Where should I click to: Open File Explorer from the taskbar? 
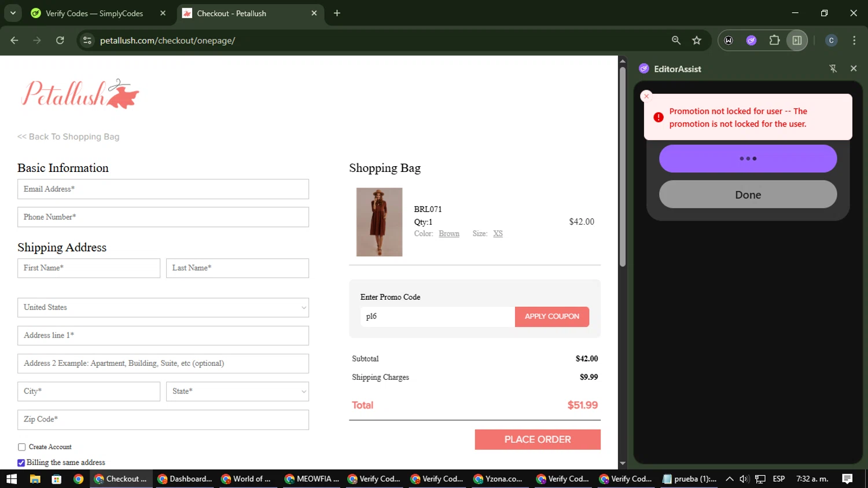pyautogui.click(x=35, y=479)
